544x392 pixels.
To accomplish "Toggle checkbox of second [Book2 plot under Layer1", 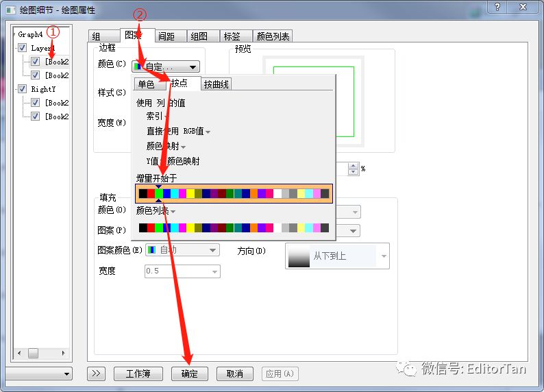I will coord(35,75).
